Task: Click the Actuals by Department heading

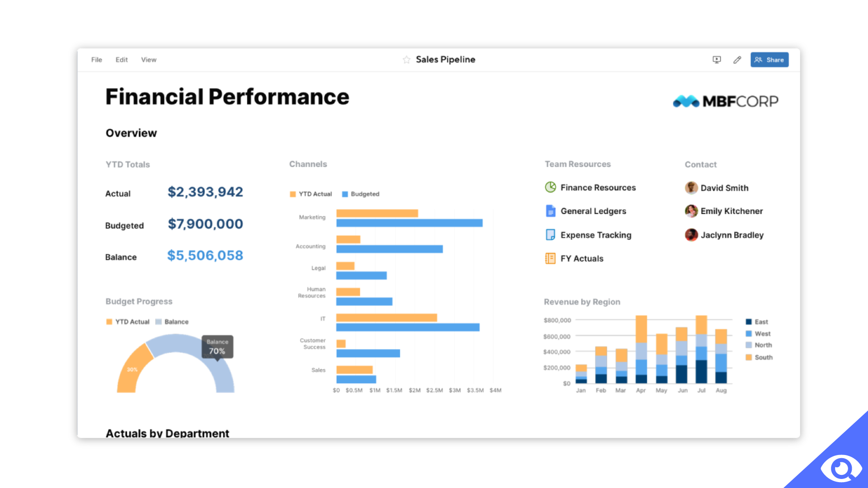Action: 167,433
